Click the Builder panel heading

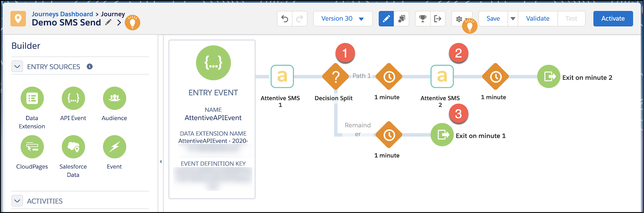26,46
